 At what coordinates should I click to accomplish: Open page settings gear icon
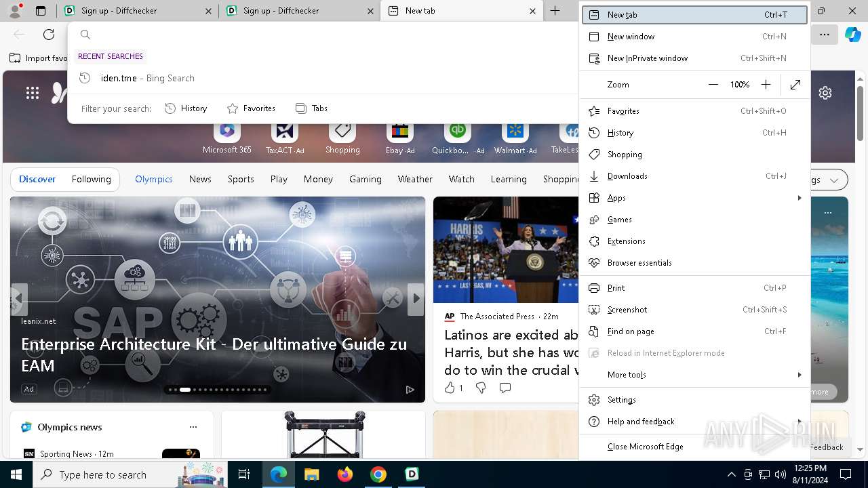pyautogui.click(x=825, y=93)
